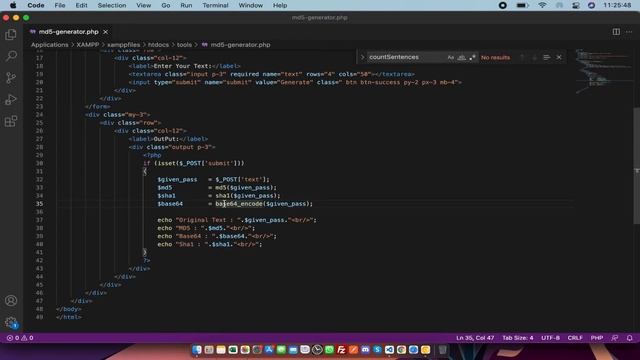Click the battery icon in menu bar
The width and height of the screenshot is (640, 360).
[x=522, y=5]
